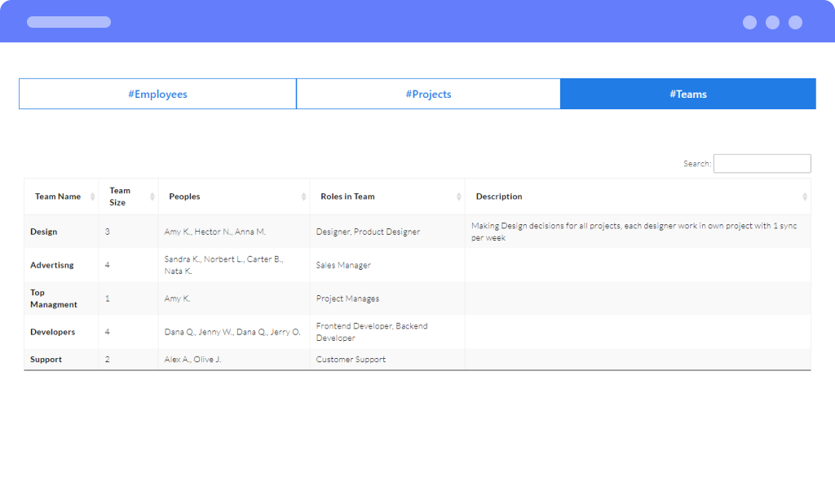The width and height of the screenshot is (835, 504).
Task: Click the first round window dot
Action: point(750,22)
